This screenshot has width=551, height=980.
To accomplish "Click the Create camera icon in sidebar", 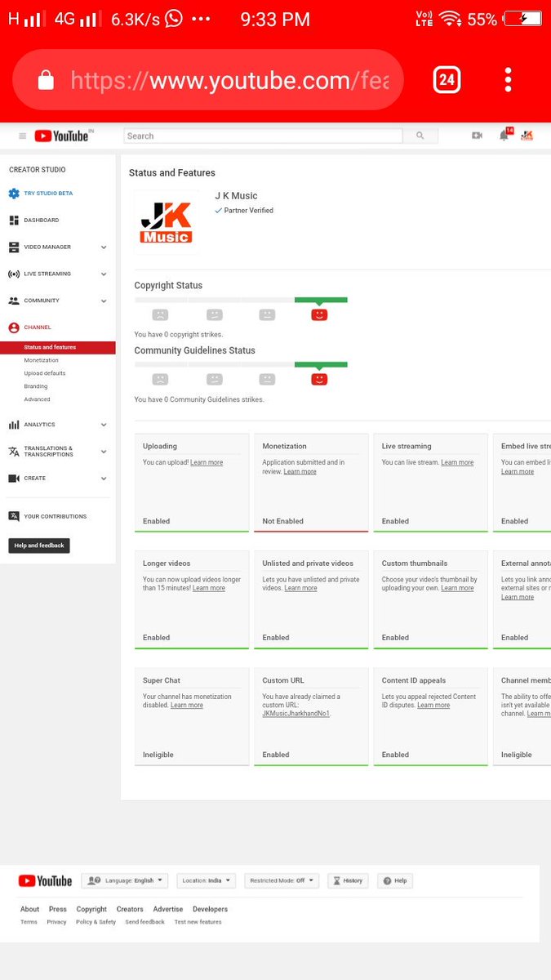I will (x=14, y=479).
